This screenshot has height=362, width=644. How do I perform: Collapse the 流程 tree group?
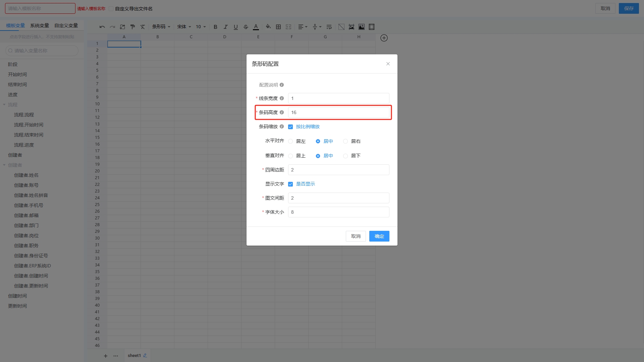coord(4,105)
